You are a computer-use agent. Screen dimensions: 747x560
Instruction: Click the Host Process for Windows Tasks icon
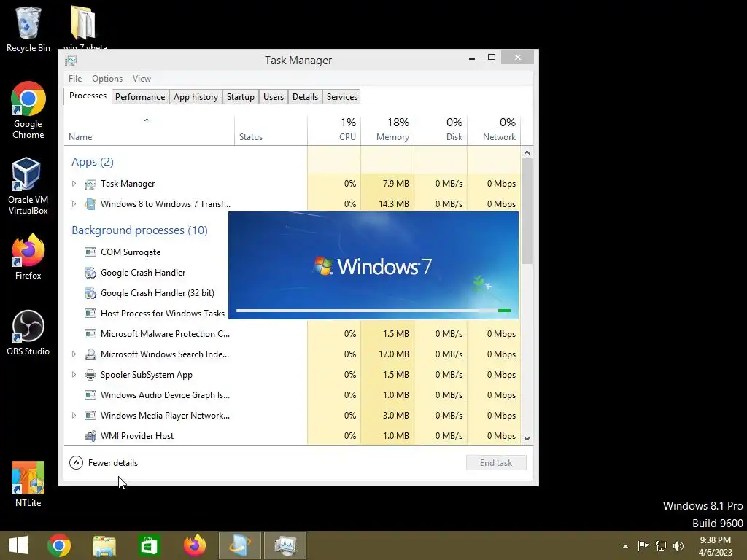click(90, 314)
